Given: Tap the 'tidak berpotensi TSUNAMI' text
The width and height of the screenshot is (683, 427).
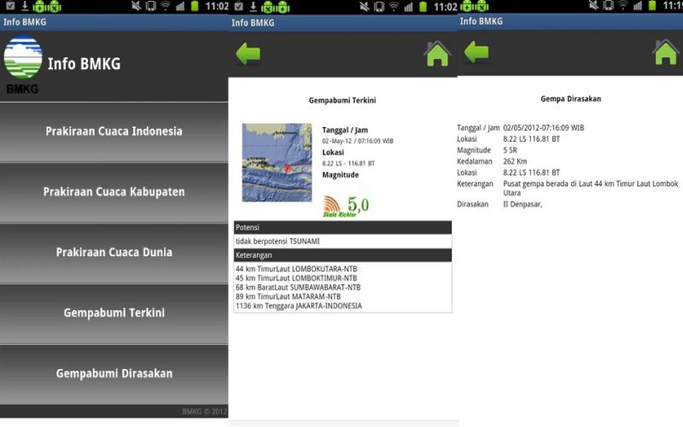Looking at the screenshot, I should click(x=278, y=241).
